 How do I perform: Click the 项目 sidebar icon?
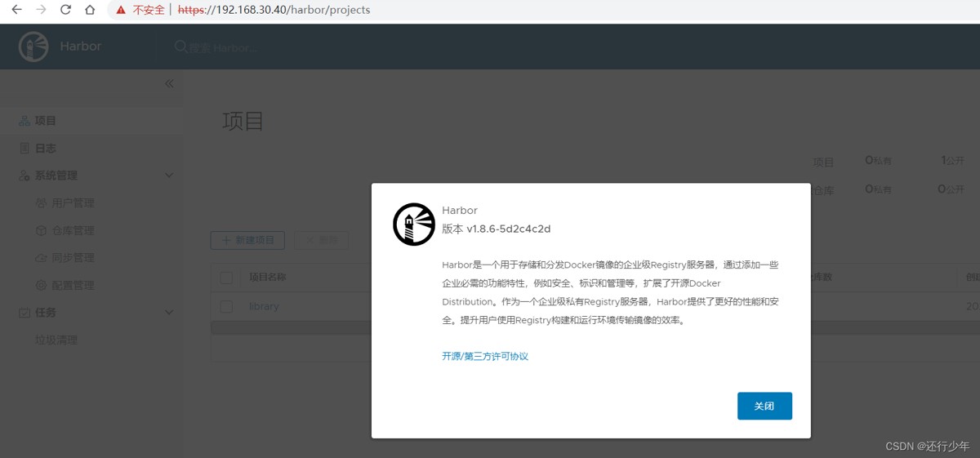click(24, 121)
